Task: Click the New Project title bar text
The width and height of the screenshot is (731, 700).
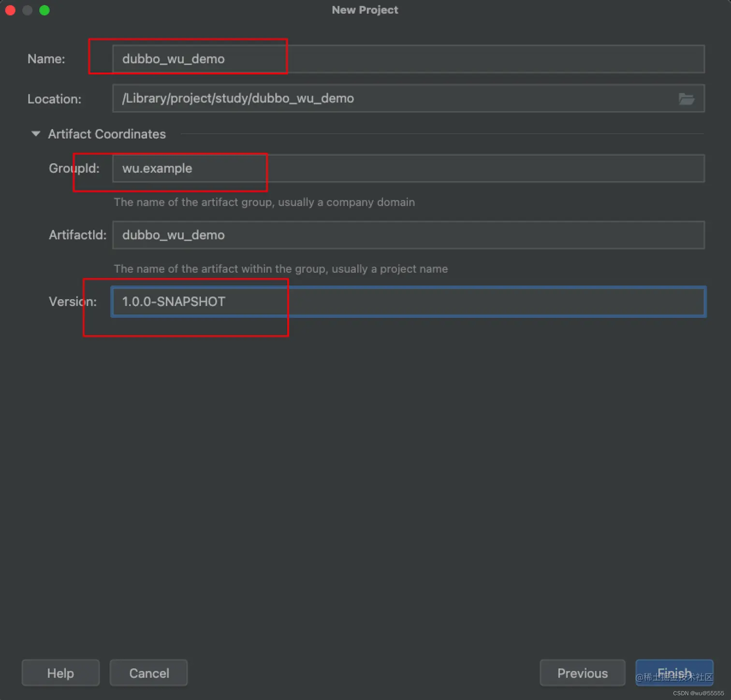Action: tap(365, 10)
